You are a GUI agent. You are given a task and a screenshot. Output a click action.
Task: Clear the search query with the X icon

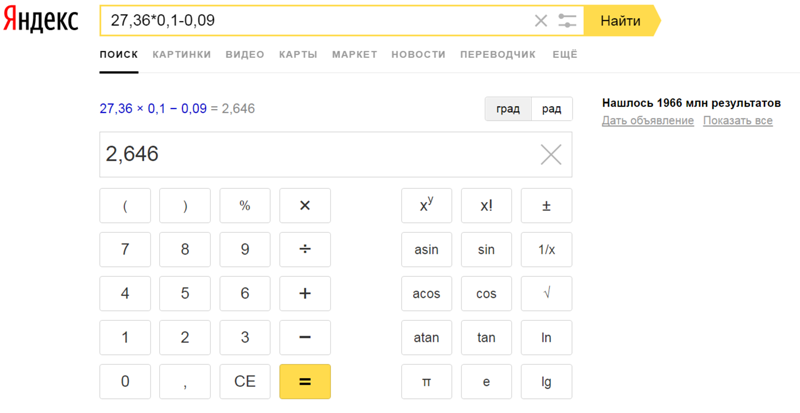541,21
